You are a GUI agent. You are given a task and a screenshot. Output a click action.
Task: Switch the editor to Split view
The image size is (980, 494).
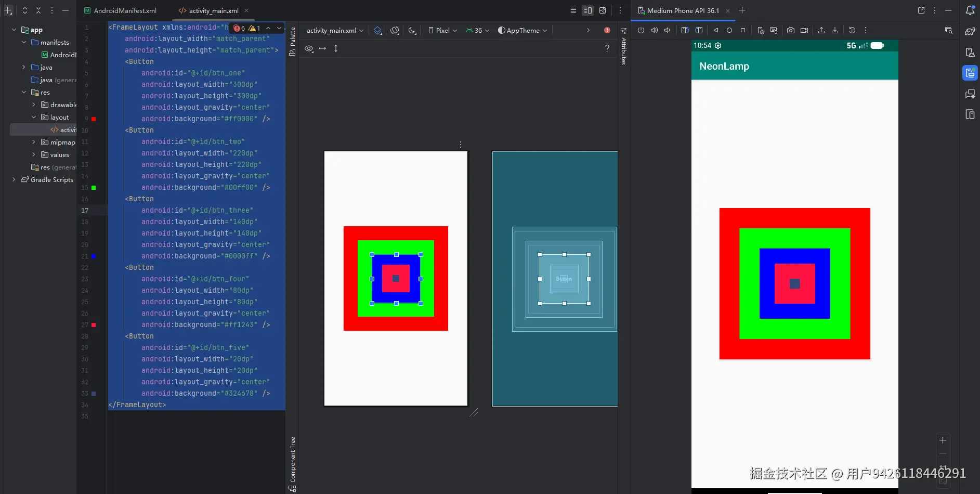point(588,10)
